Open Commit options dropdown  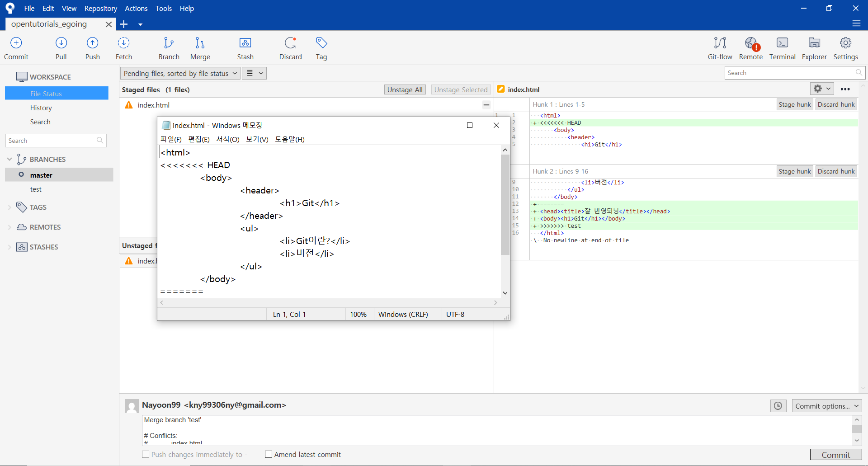point(827,406)
